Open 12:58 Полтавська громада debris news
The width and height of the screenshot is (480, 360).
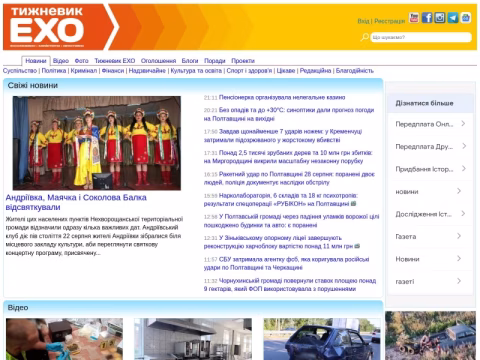(x=291, y=221)
